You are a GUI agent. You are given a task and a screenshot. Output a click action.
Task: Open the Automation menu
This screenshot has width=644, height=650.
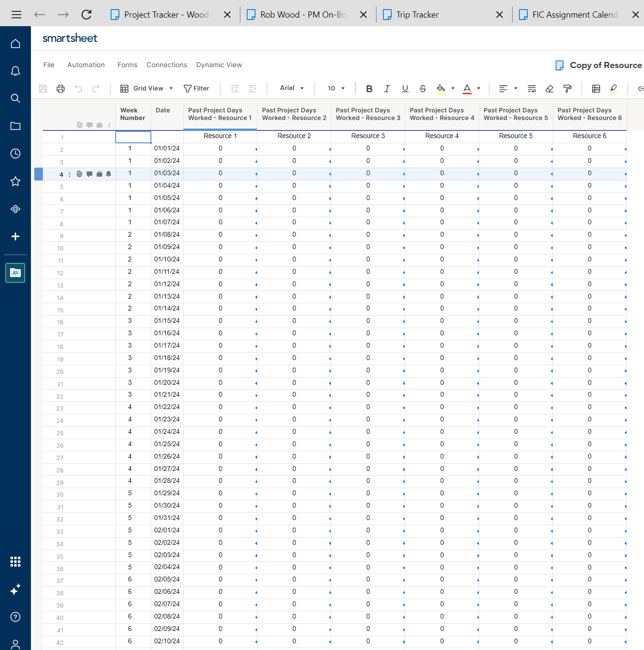(86, 65)
